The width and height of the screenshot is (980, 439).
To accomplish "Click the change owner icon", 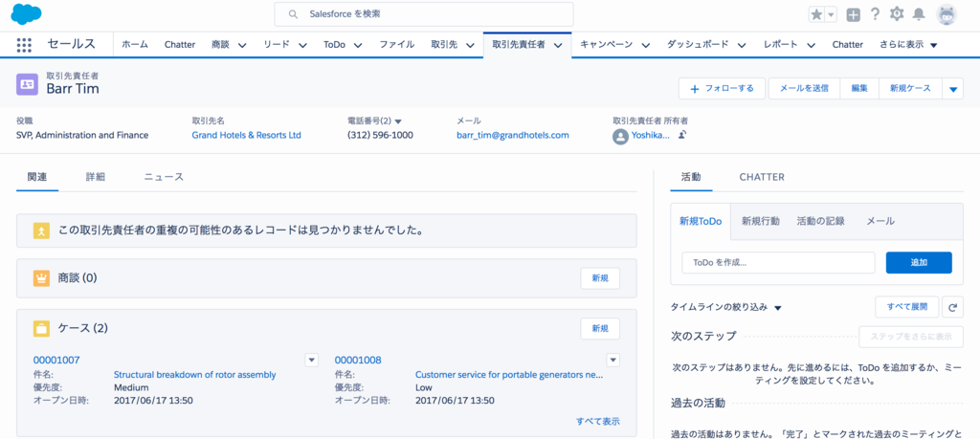I will pos(682,135).
